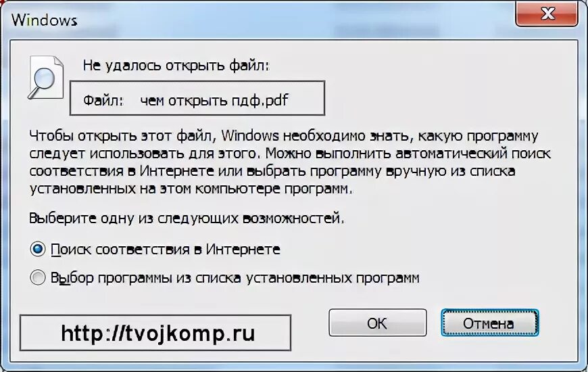Image resolution: width=588 pixels, height=372 pixels.
Task: Click the Не удалось открыть файл heading
Action: tap(176, 66)
